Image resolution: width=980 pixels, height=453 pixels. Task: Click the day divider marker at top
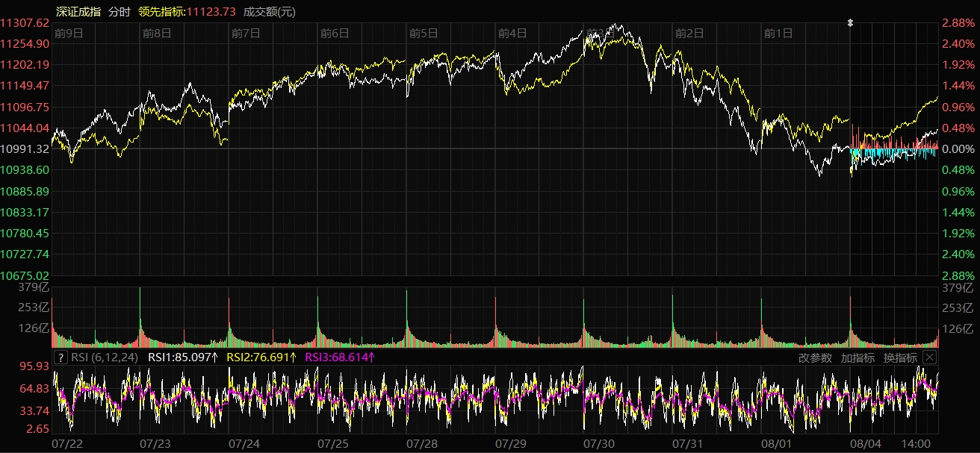point(850,23)
